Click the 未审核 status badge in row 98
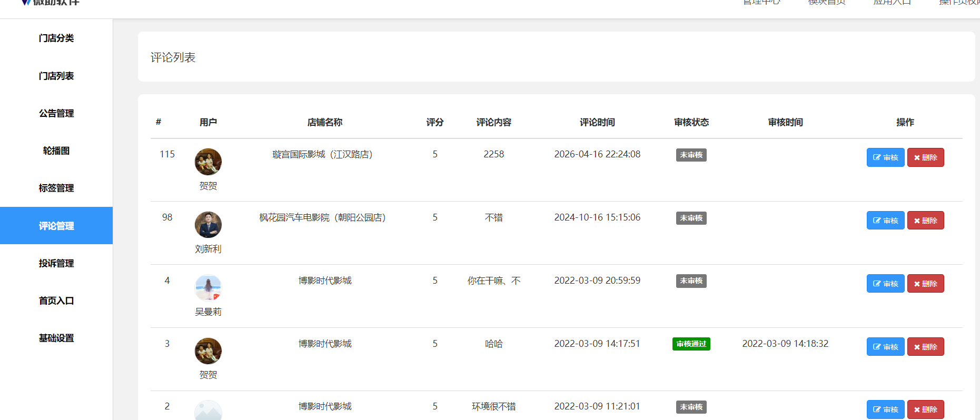This screenshot has height=420, width=980. [691, 218]
